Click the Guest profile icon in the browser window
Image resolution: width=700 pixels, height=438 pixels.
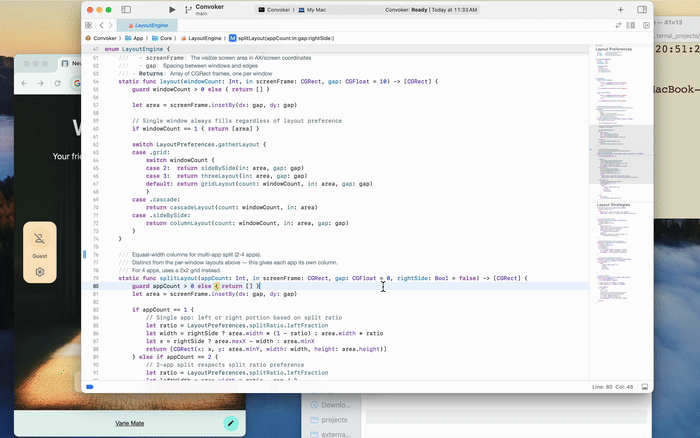pos(40,238)
